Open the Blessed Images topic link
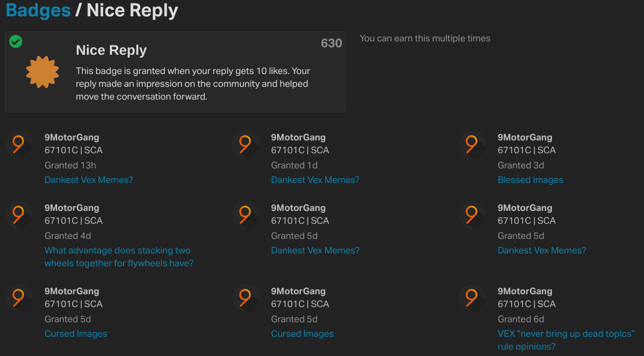644x356 pixels. (x=530, y=180)
